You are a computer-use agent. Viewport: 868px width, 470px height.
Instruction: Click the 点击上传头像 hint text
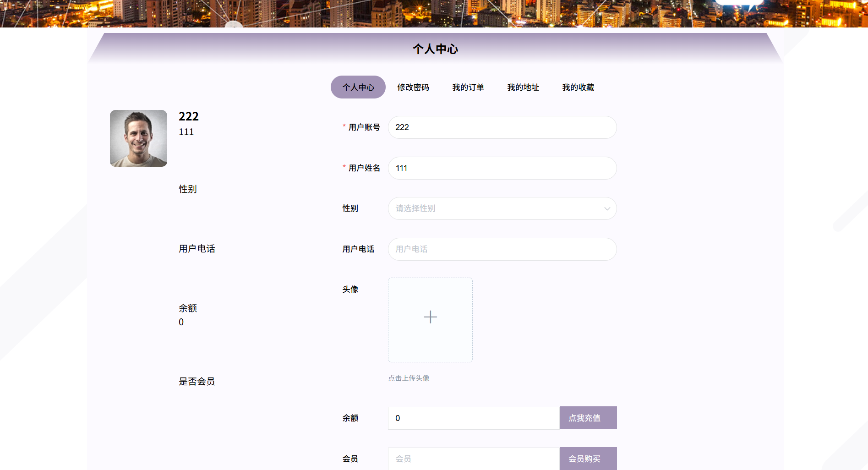409,378
